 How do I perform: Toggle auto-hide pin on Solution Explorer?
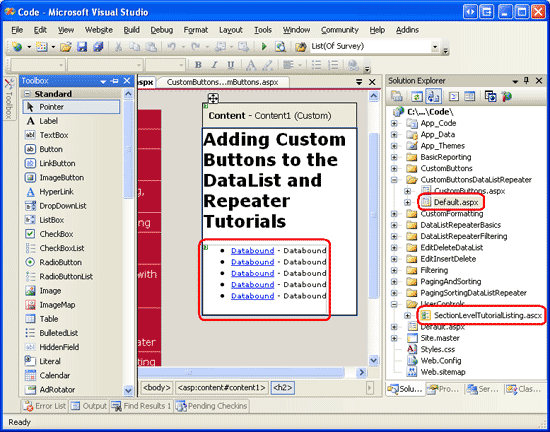pos(526,81)
